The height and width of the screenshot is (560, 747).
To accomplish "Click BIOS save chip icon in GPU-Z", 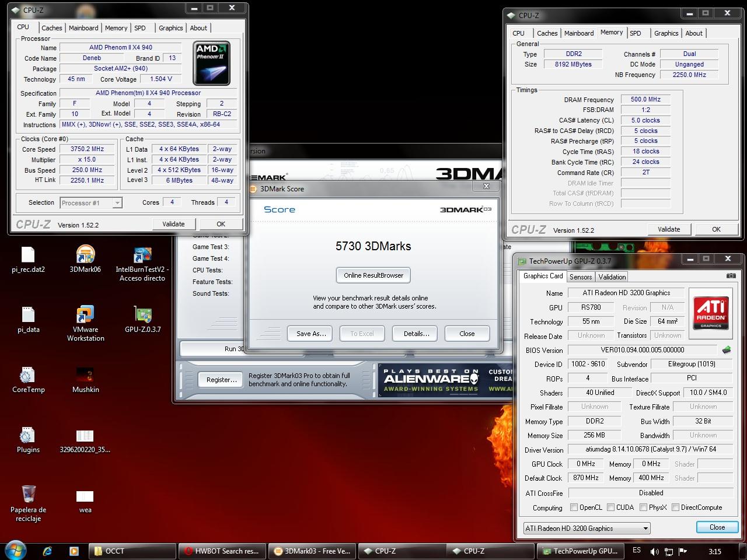I will (727, 350).
